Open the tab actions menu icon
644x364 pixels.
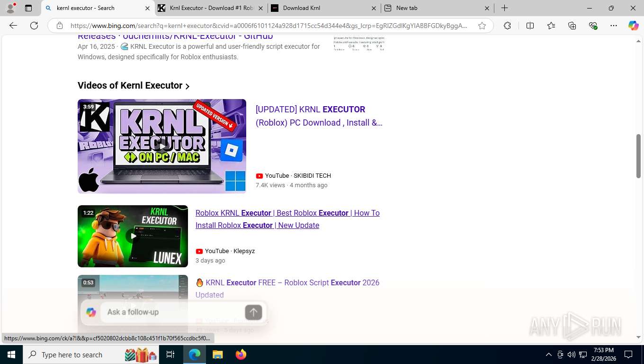(28, 8)
